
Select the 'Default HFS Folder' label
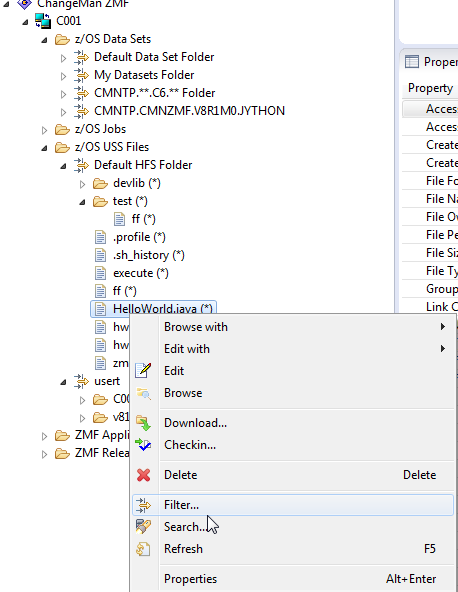click(143, 165)
